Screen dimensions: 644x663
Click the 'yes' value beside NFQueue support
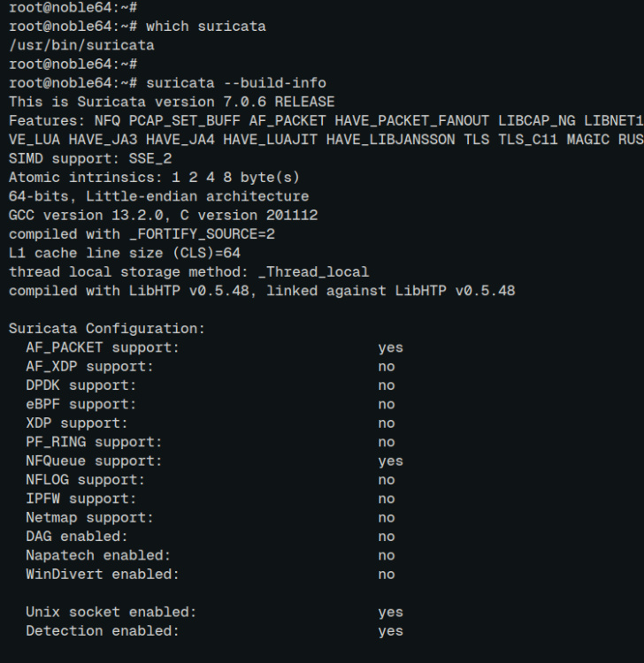click(390, 461)
